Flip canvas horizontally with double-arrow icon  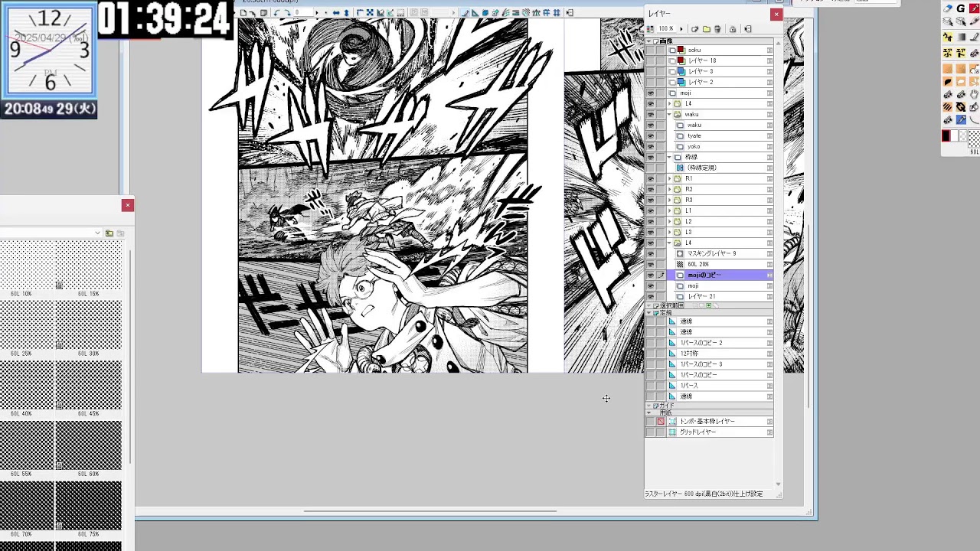[x=336, y=13]
